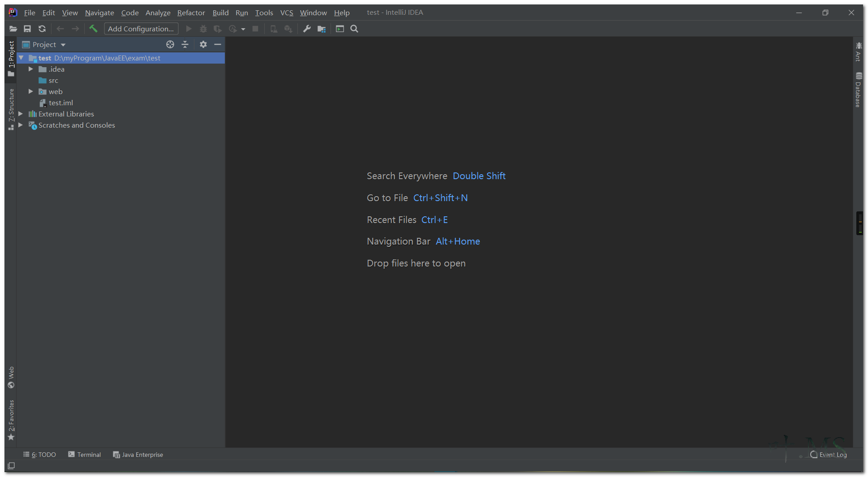The height and width of the screenshot is (477, 868).
Task: Open the Ant tool window tab
Action: [858, 52]
